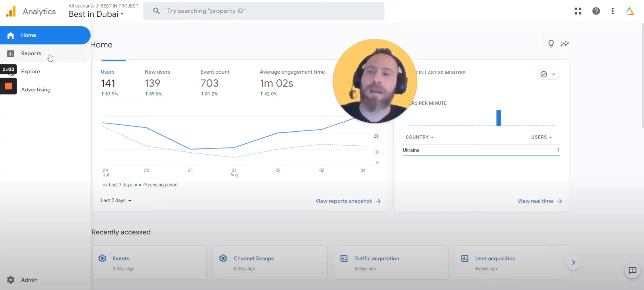The width and height of the screenshot is (644, 290).
Task: Expand the data quality dropdown arrow
Action: pos(554,74)
